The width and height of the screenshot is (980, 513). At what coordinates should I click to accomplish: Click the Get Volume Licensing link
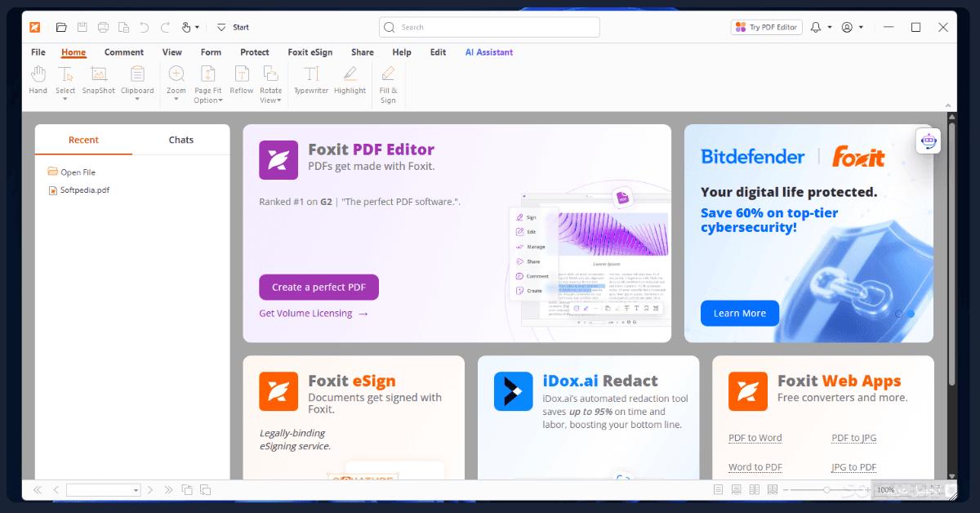tap(314, 313)
